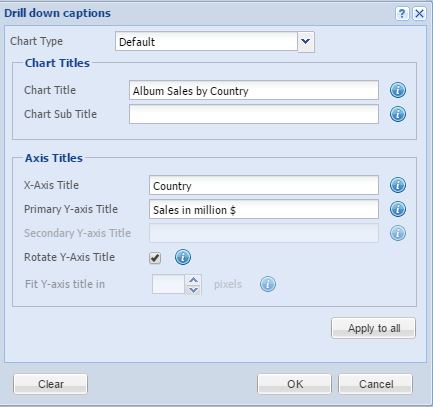Open the help question mark icon
The image size is (433, 407).
point(402,14)
